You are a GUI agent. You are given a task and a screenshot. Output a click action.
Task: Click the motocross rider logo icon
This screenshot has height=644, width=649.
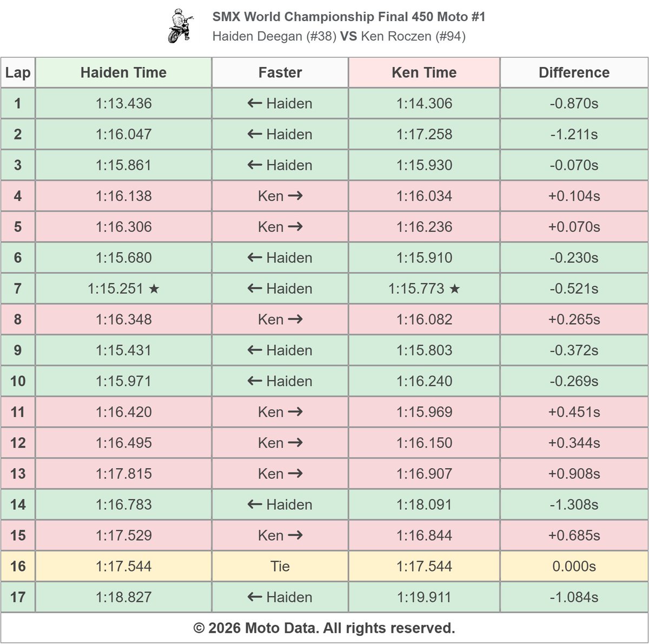point(181,26)
